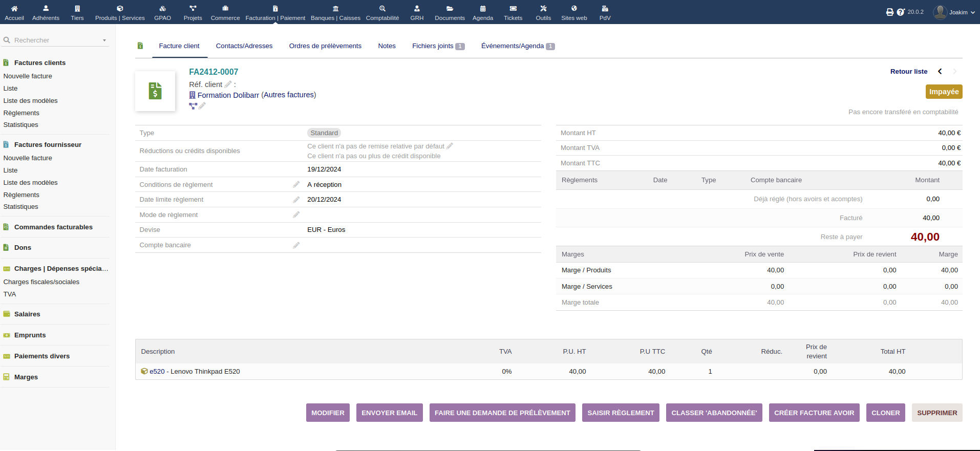
Task: Open the Agenda menu icon
Action: 483,8
